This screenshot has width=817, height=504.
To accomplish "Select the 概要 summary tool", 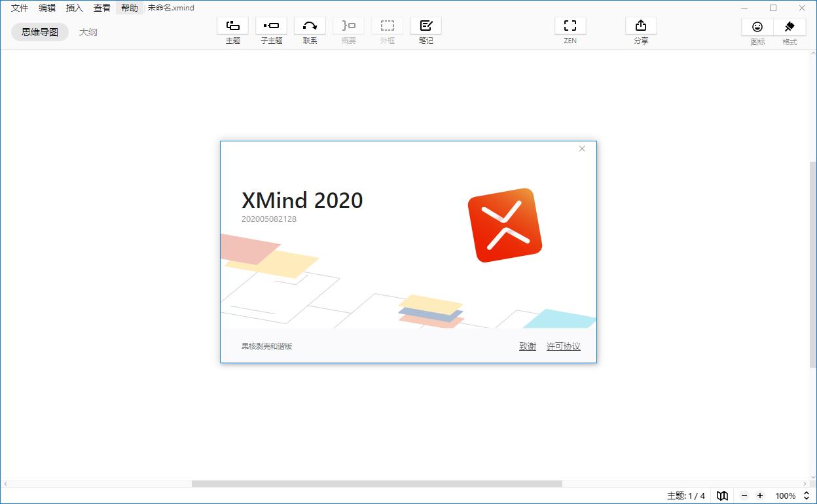I will (348, 29).
